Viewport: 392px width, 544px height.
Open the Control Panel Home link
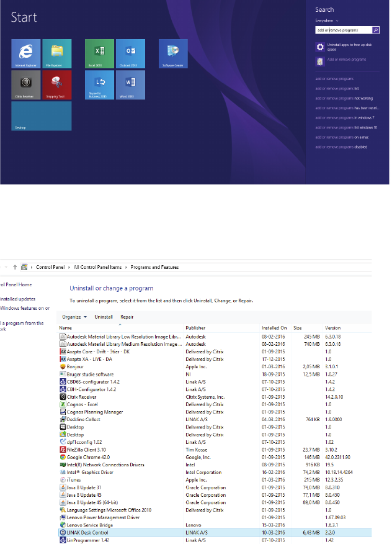coord(16,284)
